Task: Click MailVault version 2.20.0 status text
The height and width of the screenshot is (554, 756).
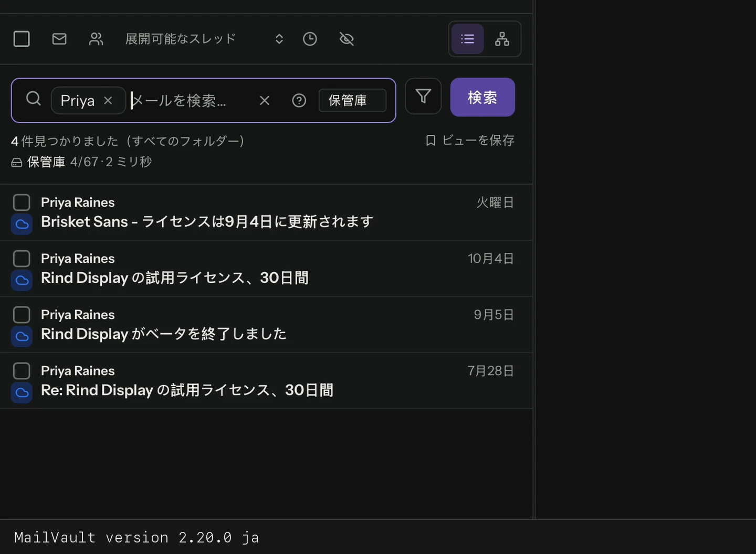Action: click(136, 538)
